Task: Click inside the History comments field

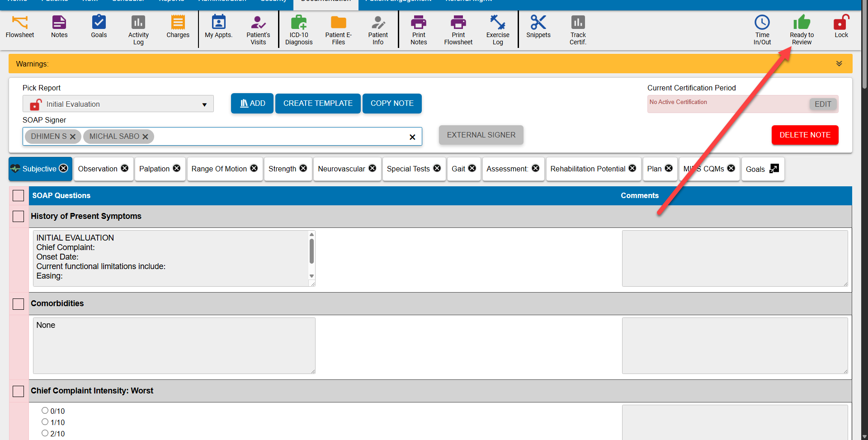Action: coord(734,258)
